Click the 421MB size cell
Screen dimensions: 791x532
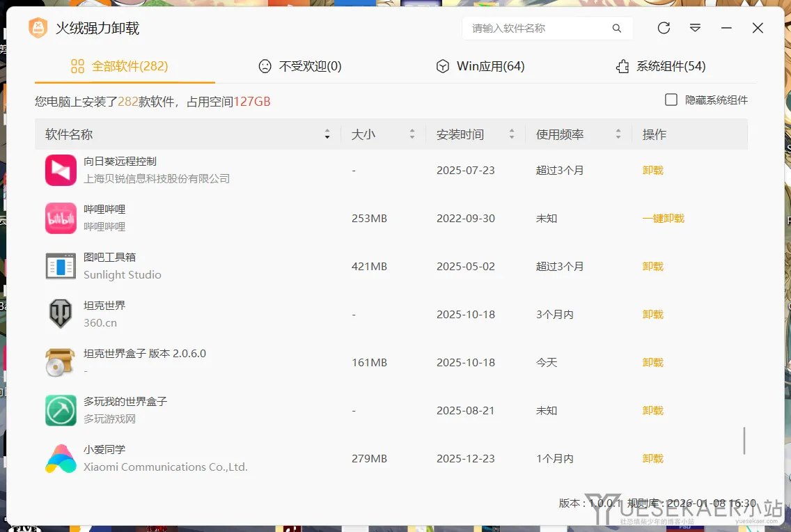tap(369, 266)
